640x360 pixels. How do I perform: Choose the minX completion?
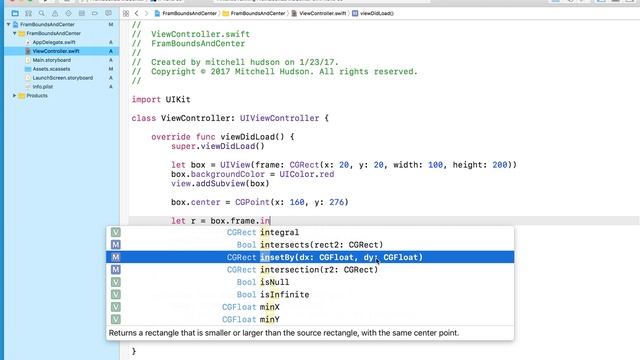310,307
